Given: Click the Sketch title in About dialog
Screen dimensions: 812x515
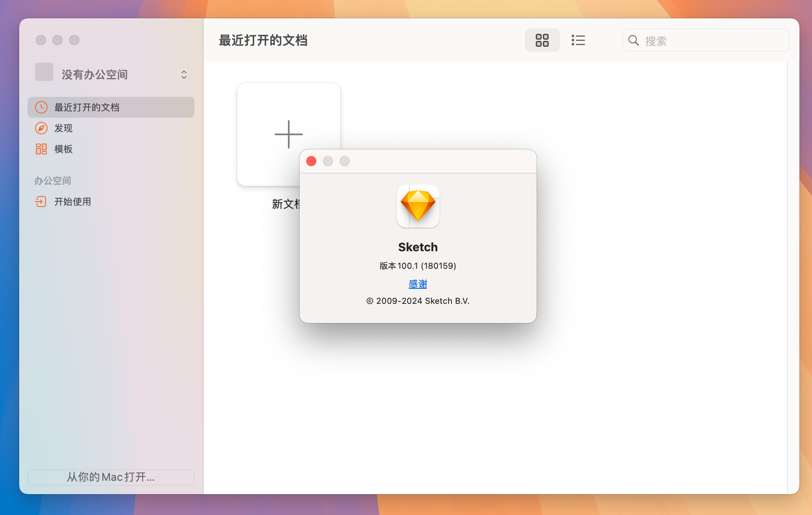Looking at the screenshot, I should click(418, 247).
